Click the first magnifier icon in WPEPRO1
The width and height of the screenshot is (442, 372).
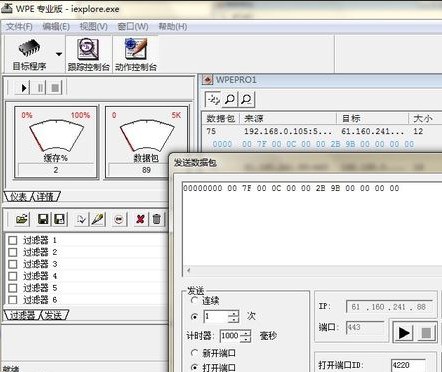(229, 99)
